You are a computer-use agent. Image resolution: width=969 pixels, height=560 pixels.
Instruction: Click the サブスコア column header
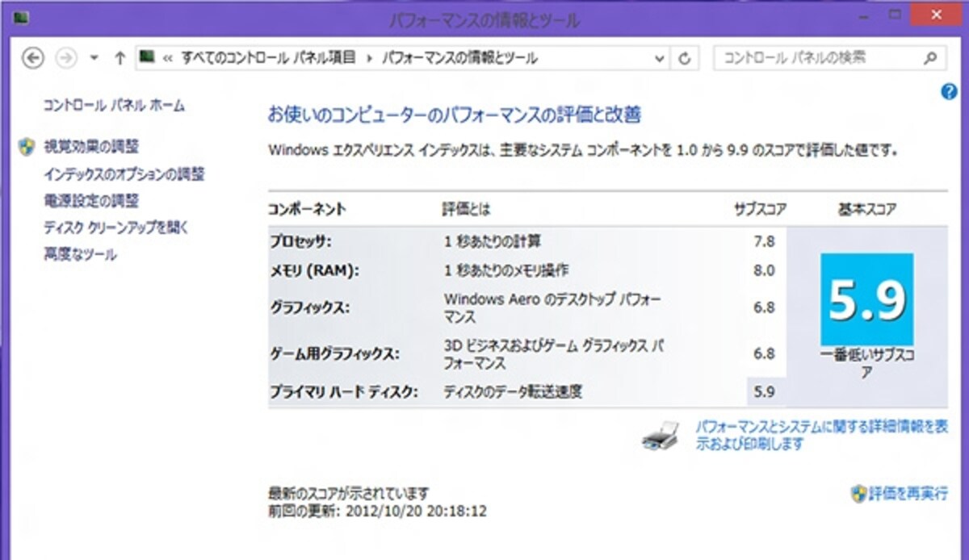coord(760,209)
